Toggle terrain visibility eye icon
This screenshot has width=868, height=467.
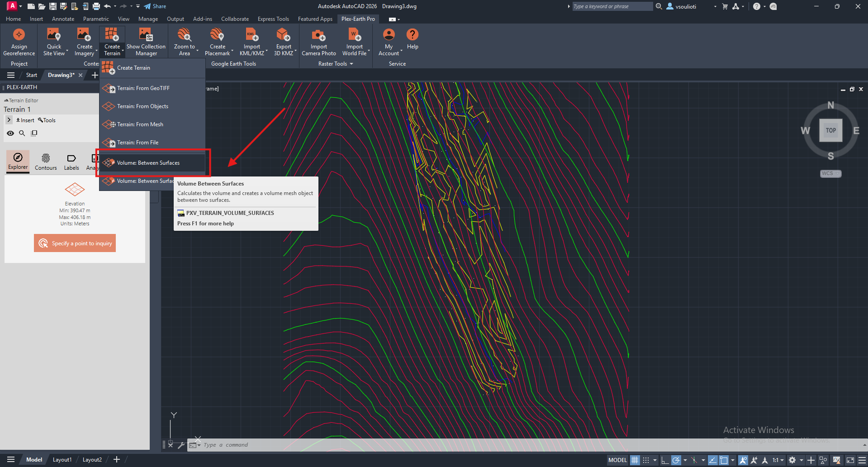click(x=10, y=133)
